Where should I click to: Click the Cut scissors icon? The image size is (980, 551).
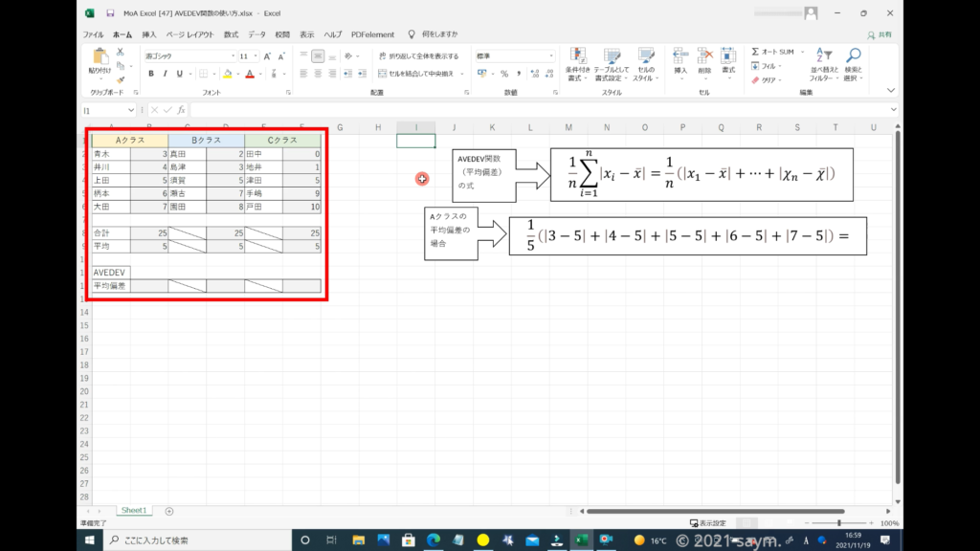pyautogui.click(x=122, y=52)
